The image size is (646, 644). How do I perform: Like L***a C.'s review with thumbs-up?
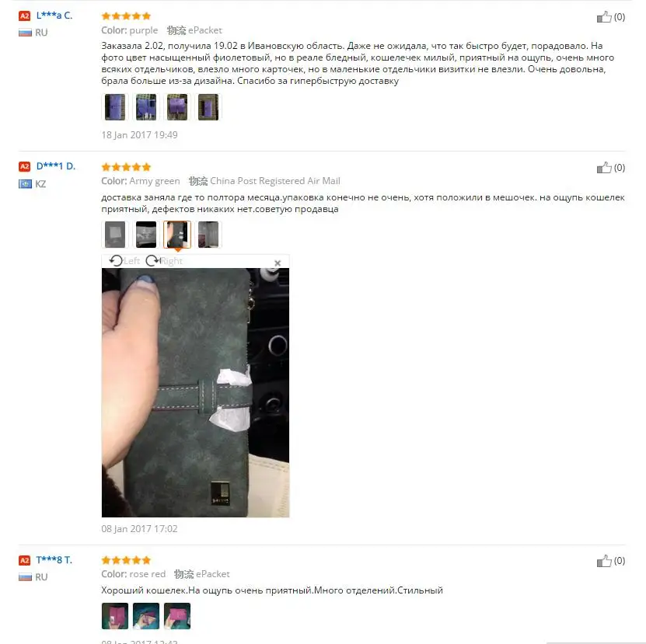604,17
